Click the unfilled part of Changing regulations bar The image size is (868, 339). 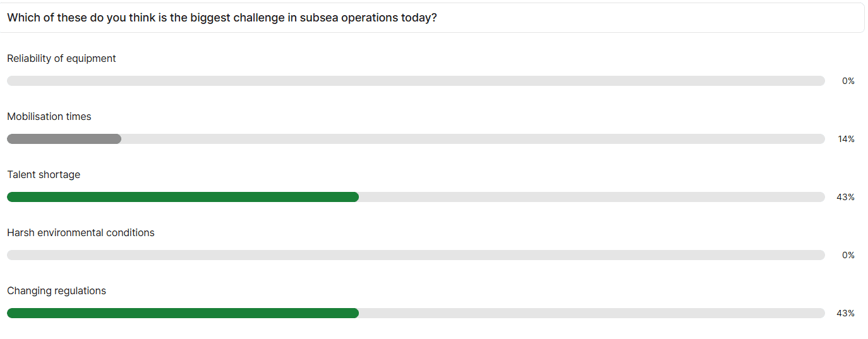pos(592,313)
